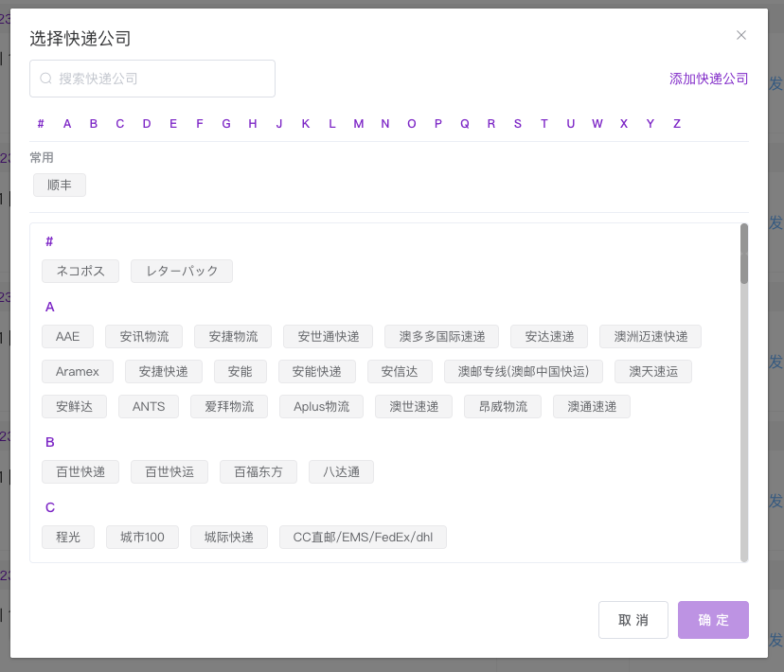Choose 百世快递 under section B

tap(80, 471)
